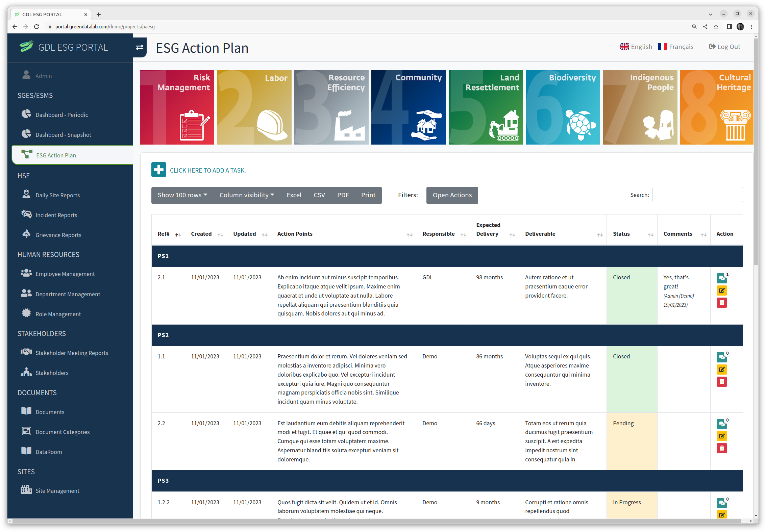This screenshot has height=532, width=766.
Task: Click red delete icon for task 2.2
Action: pos(721,448)
